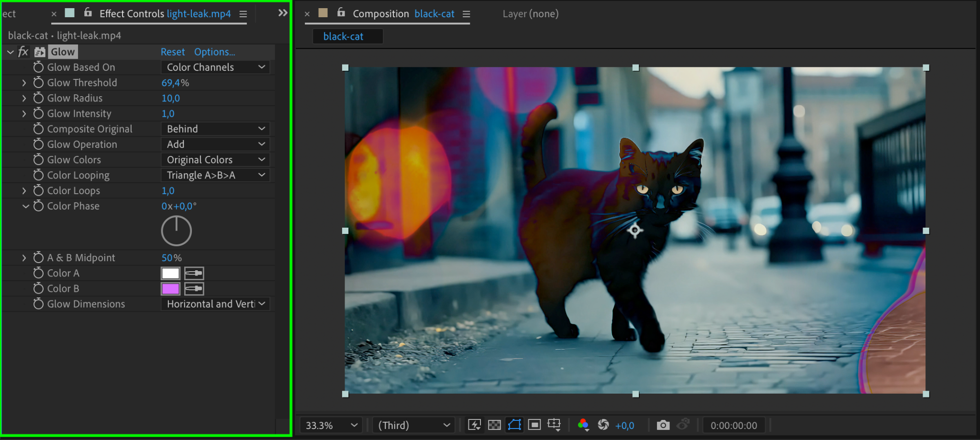Viewport: 980px width, 440px height.
Task: Click the Color B purple swatch
Action: pyautogui.click(x=170, y=288)
